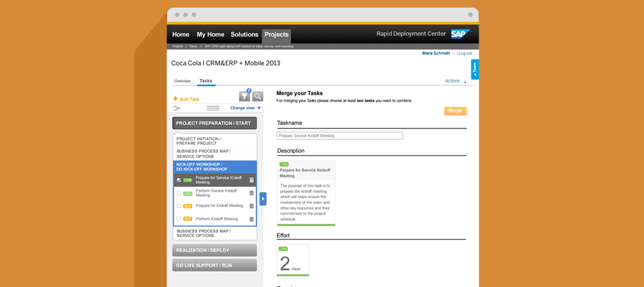Click the project title Coca Cola CRM&ERP + Mobile 2013
644x287 pixels.
click(x=226, y=63)
